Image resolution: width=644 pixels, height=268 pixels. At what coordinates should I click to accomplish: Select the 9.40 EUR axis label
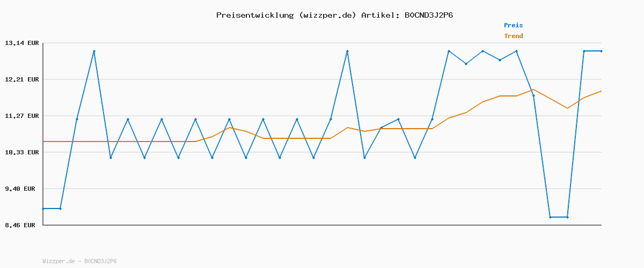pyautogui.click(x=22, y=189)
